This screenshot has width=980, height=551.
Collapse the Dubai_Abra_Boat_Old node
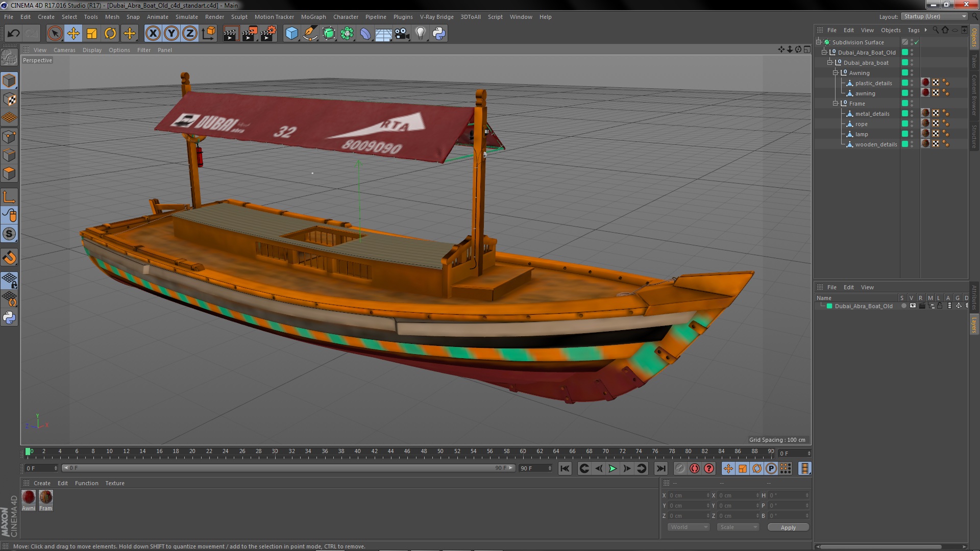[x=824, y=52]
